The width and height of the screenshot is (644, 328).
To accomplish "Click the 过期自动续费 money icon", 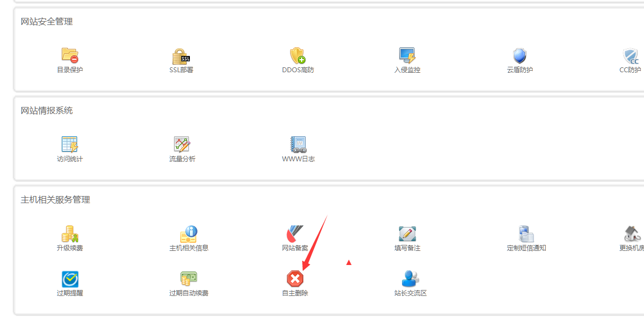I will coord(188,279).
